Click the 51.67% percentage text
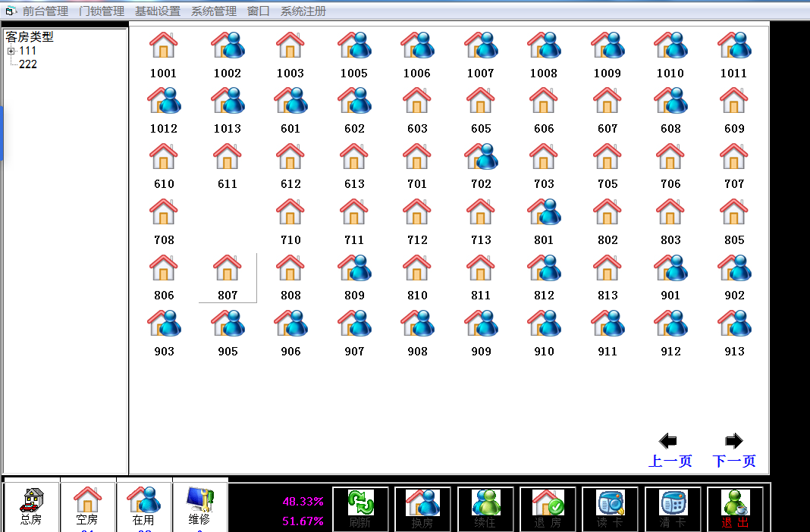Image resolution: width=810 pixels, height=532 pixels. (303, 521)
